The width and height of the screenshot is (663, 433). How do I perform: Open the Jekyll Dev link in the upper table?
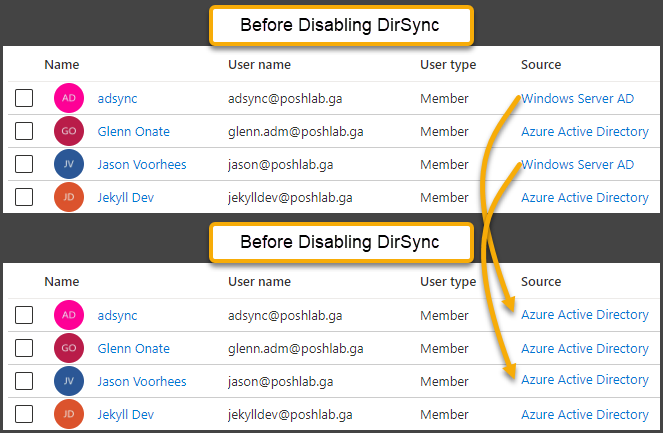pyautogui.click(x=126, y=197)
